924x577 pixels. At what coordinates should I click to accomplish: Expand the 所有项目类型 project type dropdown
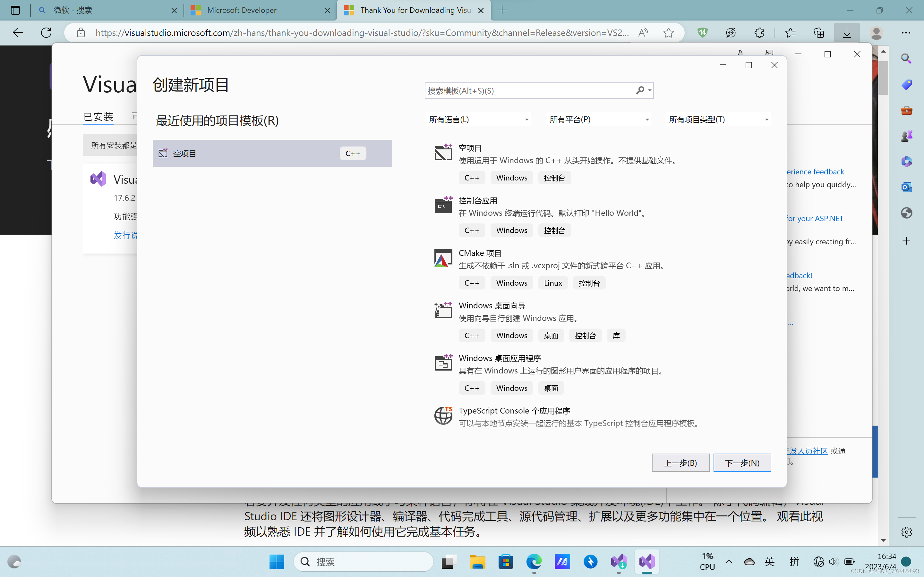718,120
